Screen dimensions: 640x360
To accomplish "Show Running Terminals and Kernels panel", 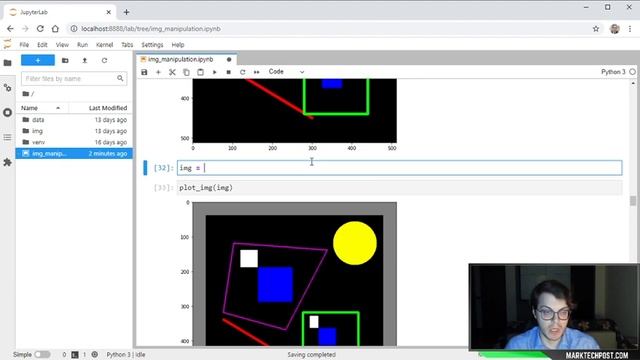I will 7,113.
